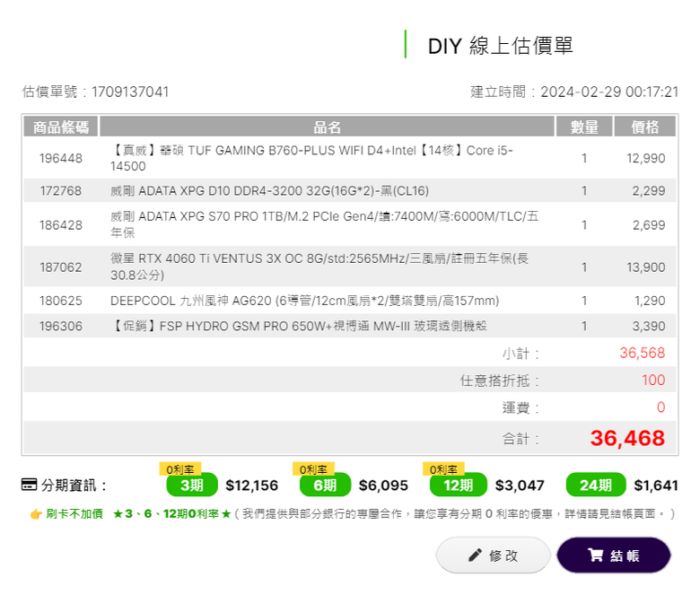This screenshot has height=595, width=700.
Task: Click the pointing hand icon before 刷卡不加價
Action: click(36, 514)
